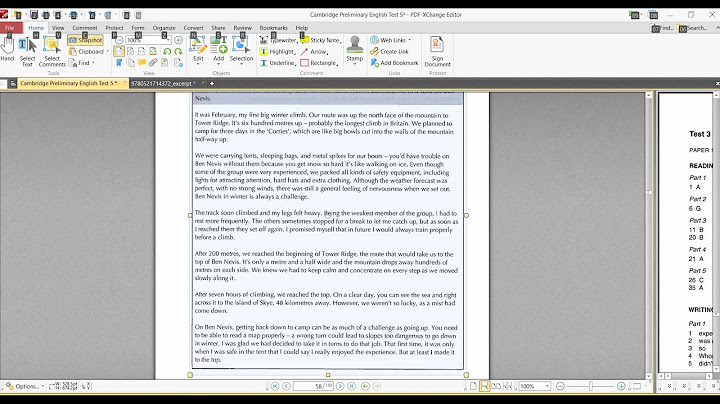Open the Add objects dropdown

219,50
